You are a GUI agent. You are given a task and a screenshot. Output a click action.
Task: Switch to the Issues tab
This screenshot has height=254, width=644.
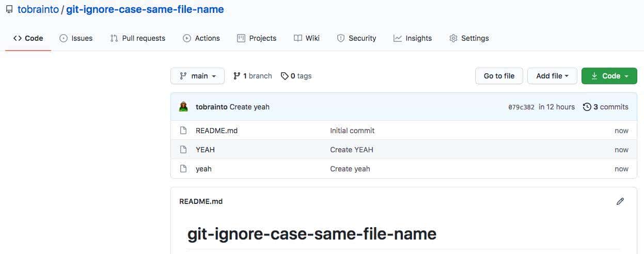(x=76, y=38)
